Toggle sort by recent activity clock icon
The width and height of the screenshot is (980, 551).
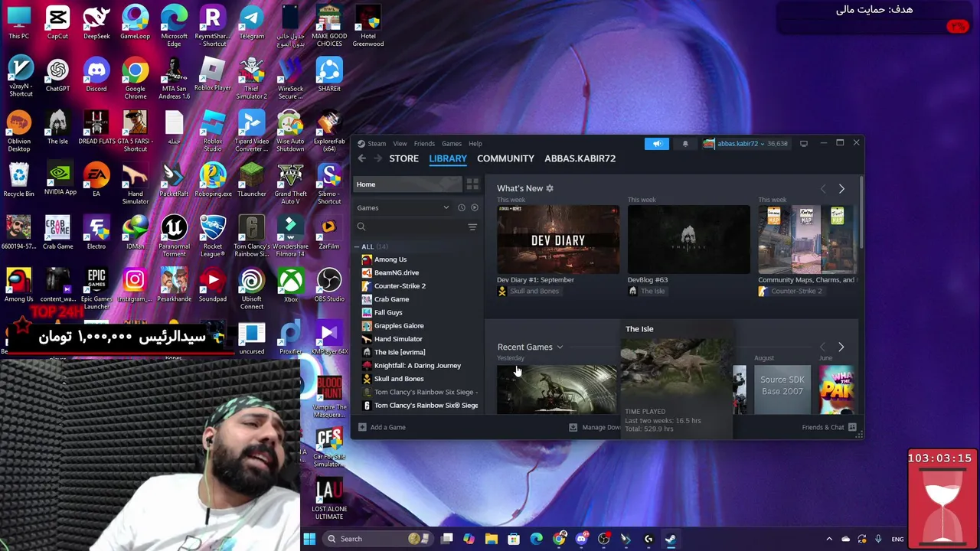pyautogui.click(x=461, y=207)
